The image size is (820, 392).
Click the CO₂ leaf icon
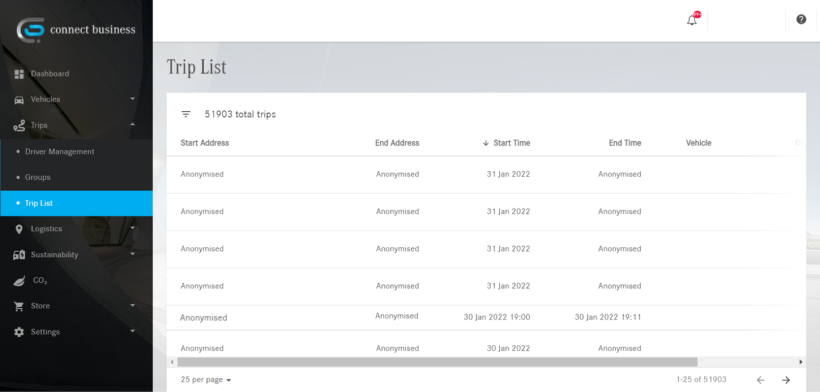point(19,281)
